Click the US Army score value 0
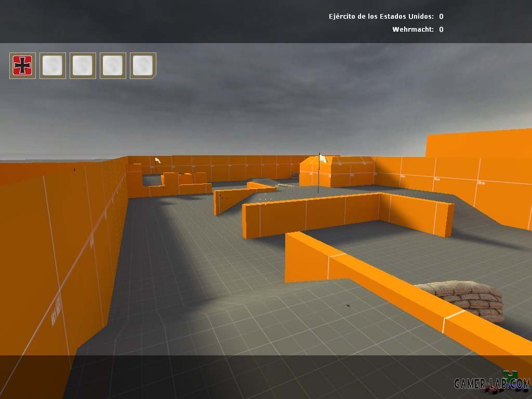 tap(441, 17)
